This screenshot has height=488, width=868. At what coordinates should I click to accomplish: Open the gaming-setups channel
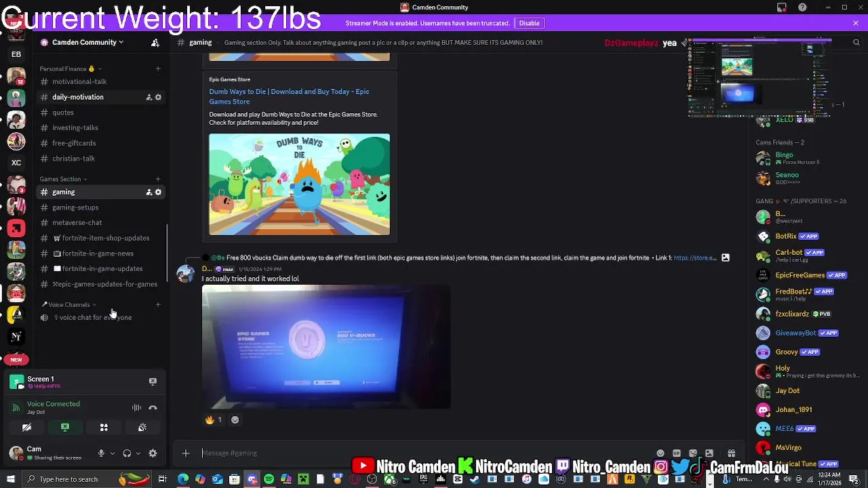point(100,207)
